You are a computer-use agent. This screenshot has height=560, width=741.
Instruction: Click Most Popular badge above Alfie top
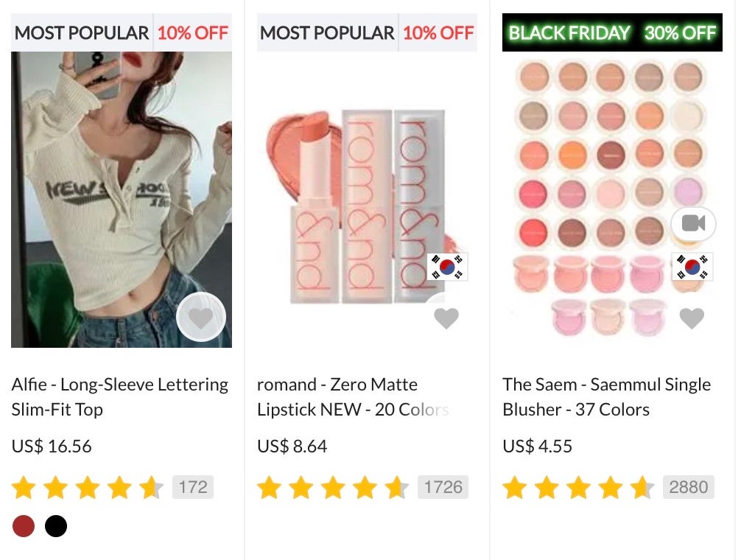82,32
